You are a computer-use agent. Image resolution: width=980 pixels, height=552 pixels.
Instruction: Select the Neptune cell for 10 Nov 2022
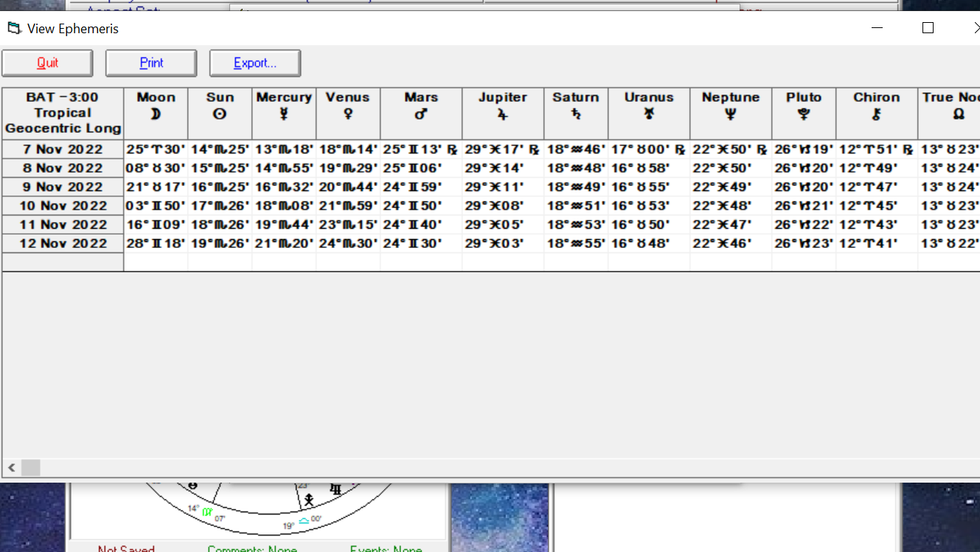730,206
